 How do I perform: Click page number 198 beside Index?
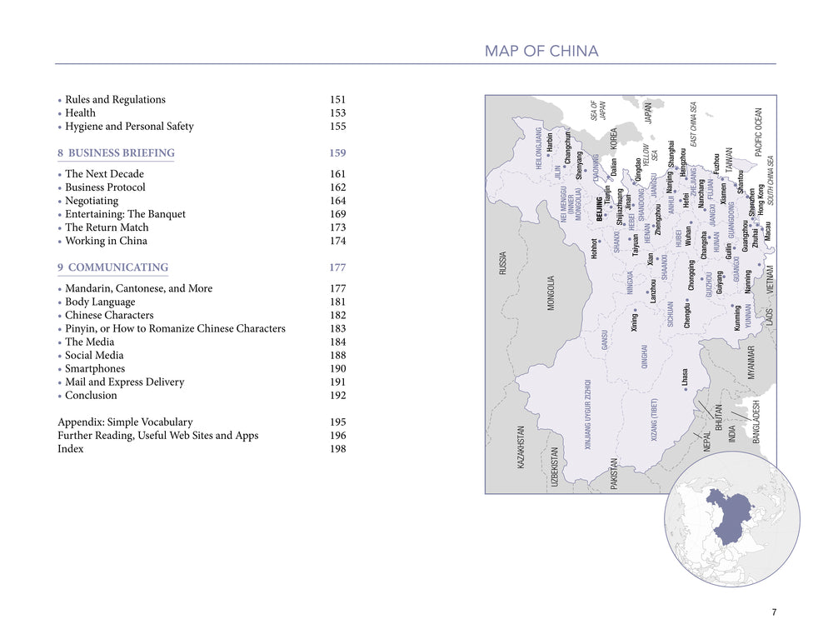[x=337, y=448]
